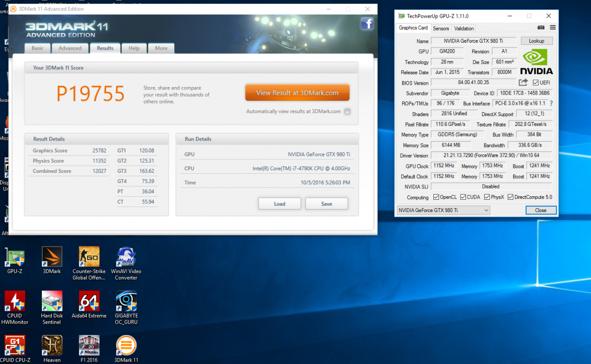The image size is (591, 364).
Task: Click the GPU name field in GPU-Z
Action: 473,41
